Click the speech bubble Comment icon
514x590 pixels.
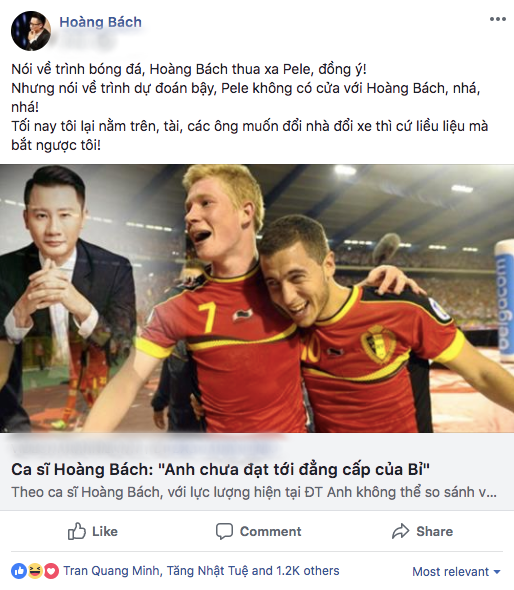224,531
